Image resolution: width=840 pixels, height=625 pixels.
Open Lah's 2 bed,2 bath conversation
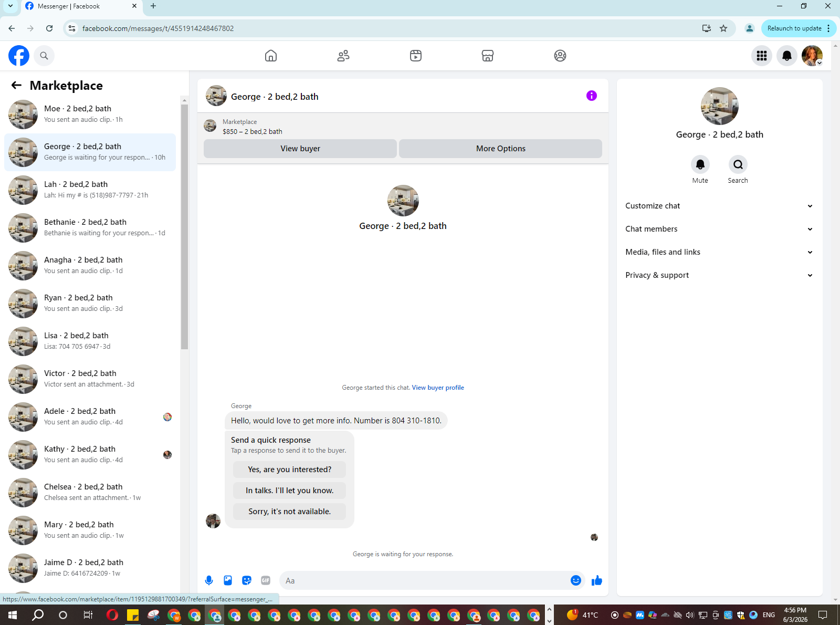coord(90,190)
